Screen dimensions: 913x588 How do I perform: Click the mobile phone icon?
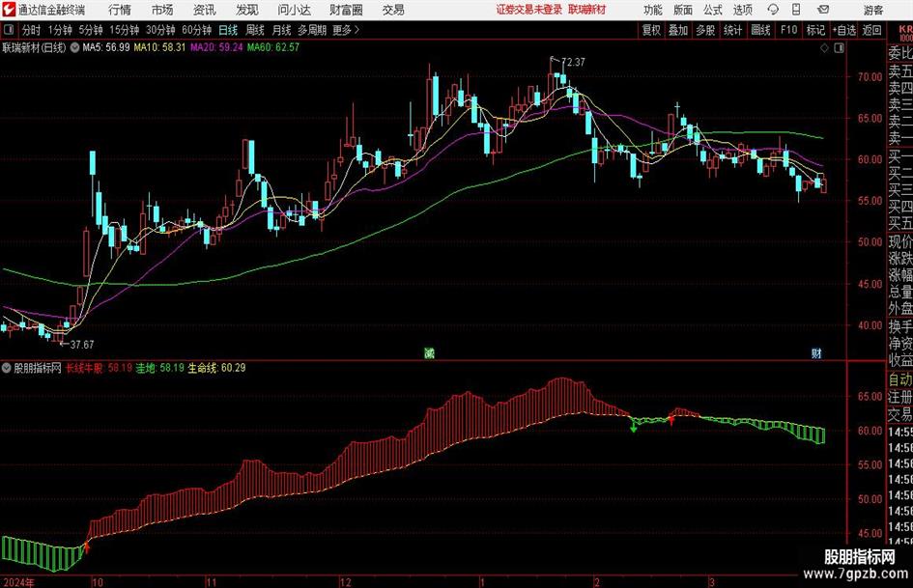796,10
